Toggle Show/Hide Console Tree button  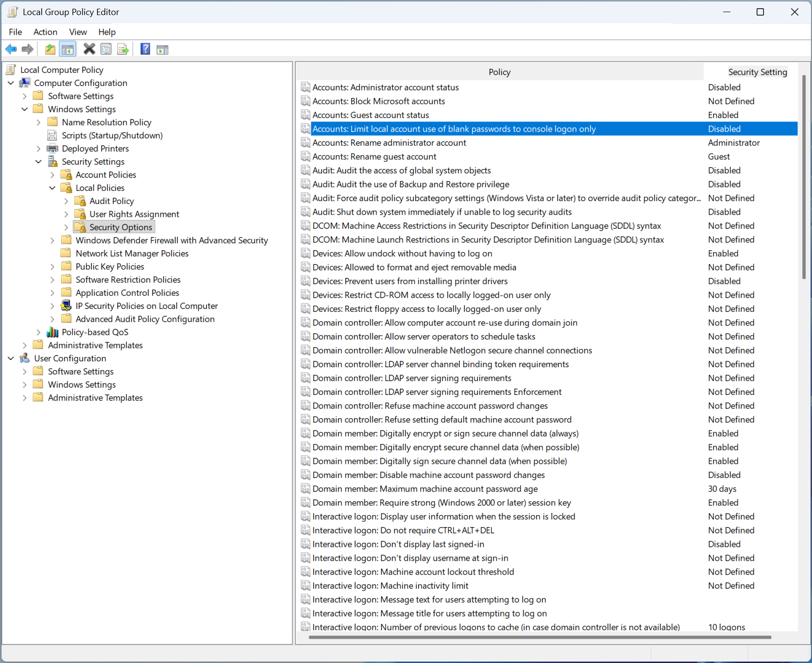pyautogui.click(x=68, y=49)
